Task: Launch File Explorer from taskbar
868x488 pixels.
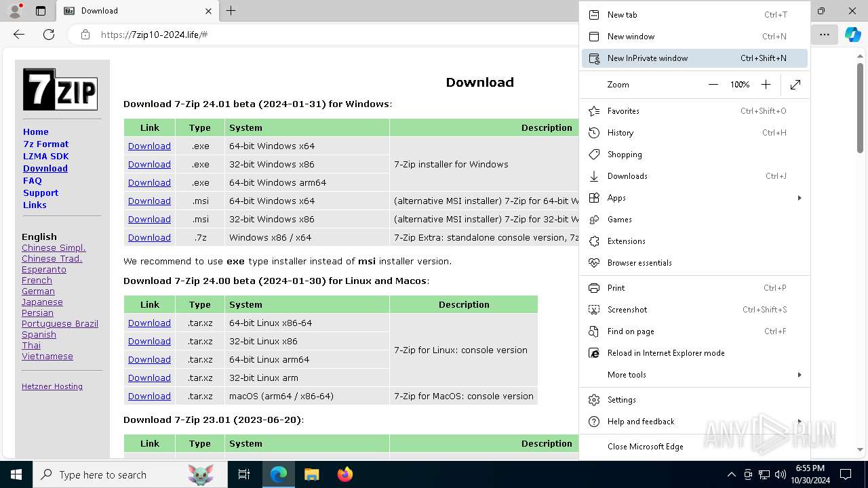Action: point(311,474)
